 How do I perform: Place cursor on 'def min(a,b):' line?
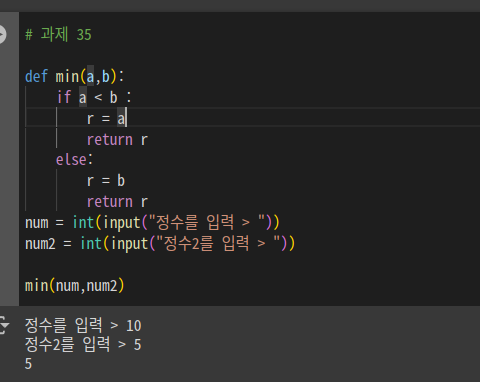tap(75, 76)
